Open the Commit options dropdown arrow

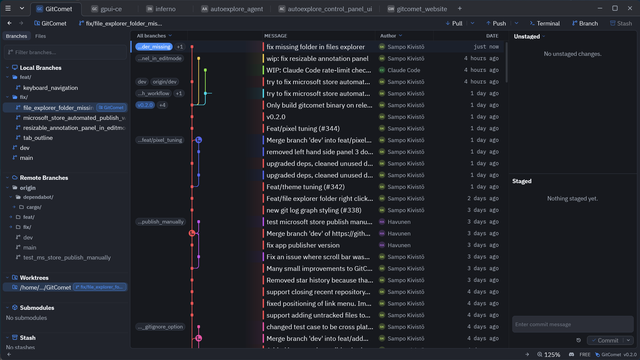pos(628,340)
